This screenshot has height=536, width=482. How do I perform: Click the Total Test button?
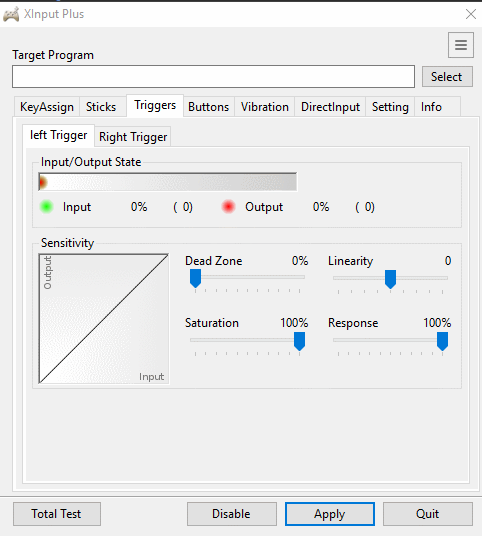tap(57, 514)
